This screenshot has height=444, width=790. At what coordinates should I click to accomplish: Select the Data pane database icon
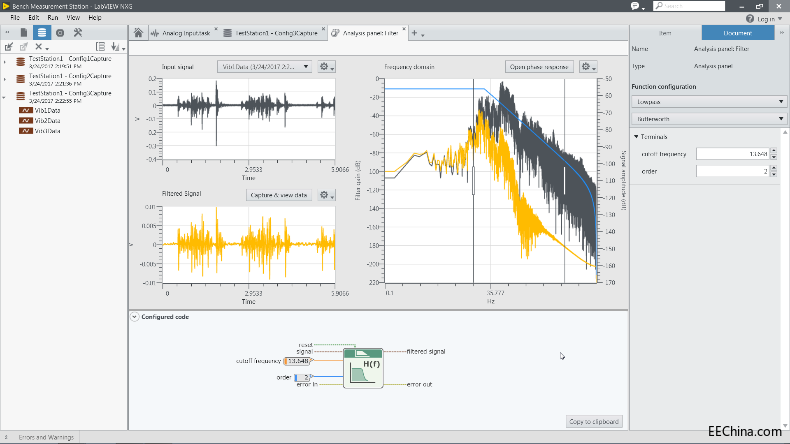pyautogui.click(x=42, y=33)
